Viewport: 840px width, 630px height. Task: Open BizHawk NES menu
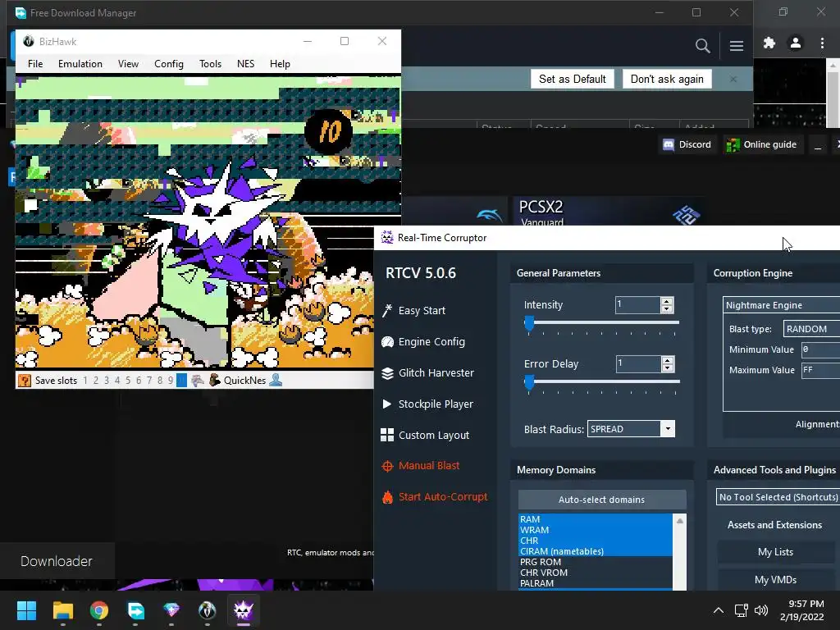click(245, 64)
